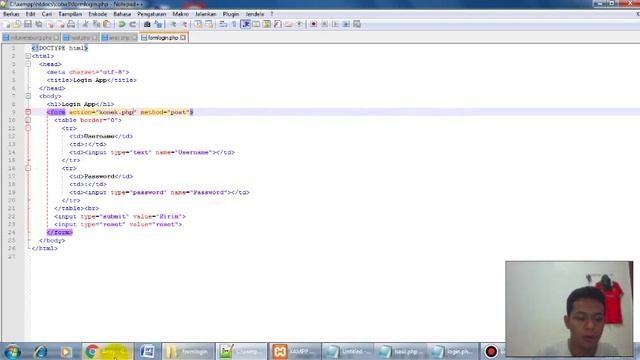Undo the last edit with green arrow
This screenshot has width=640, height=360.
tap(122, 24)
